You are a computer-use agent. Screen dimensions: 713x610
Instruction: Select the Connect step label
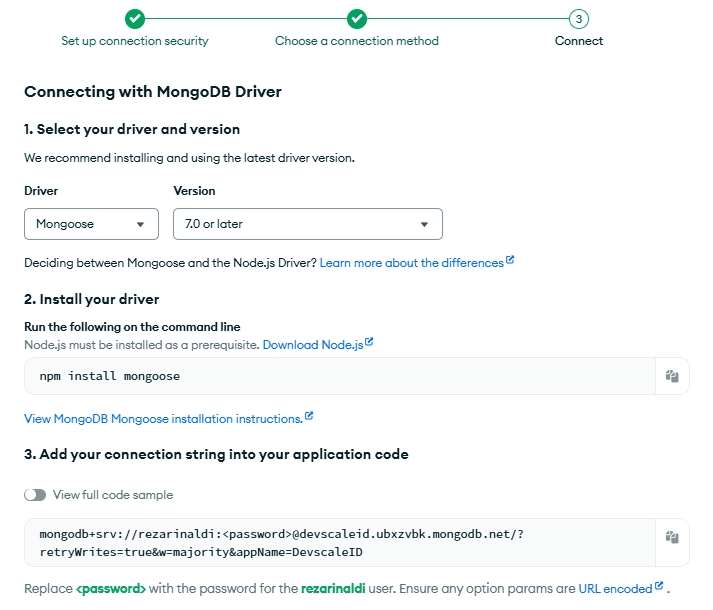click(x=578, y=41)
